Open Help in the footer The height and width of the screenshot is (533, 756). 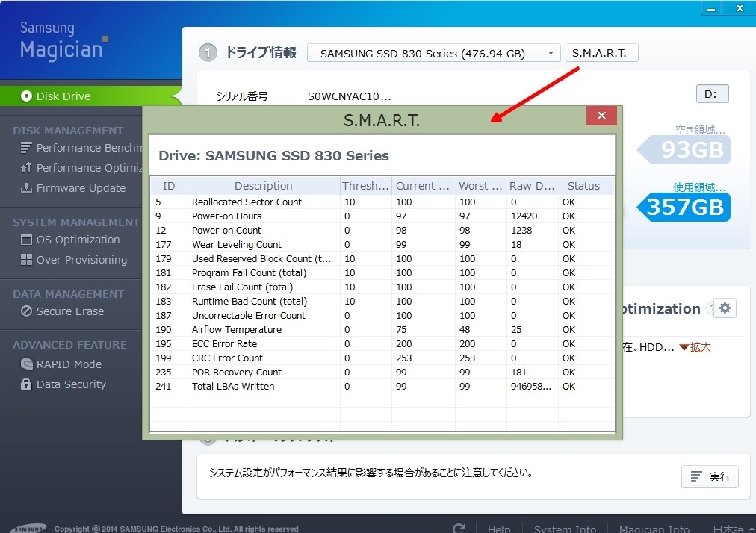pyautogui.click(x=498, y=529)
